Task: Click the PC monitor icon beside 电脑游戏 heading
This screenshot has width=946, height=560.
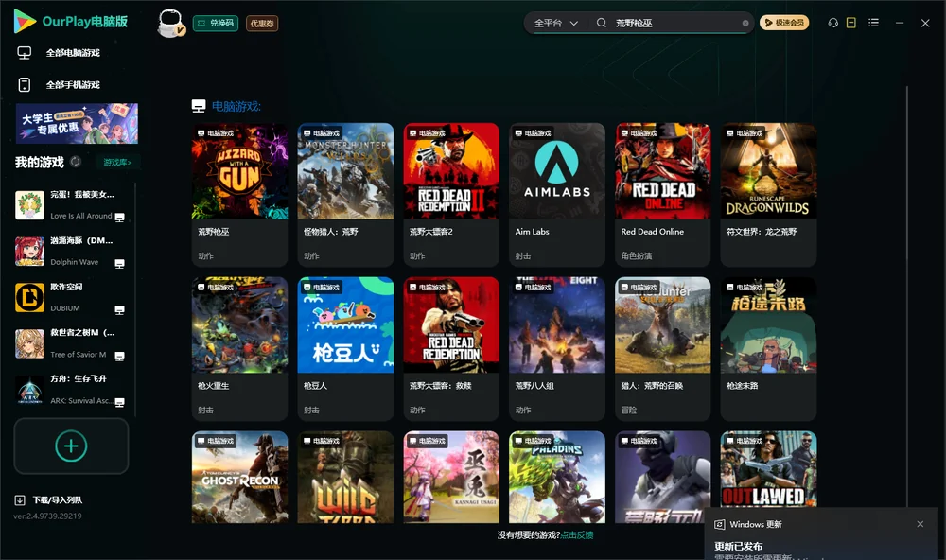Action: tap(199, 106)
